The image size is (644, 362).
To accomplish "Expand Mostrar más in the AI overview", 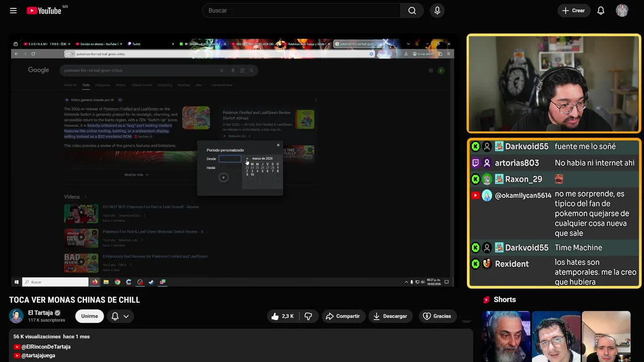I will pos(136,174).
